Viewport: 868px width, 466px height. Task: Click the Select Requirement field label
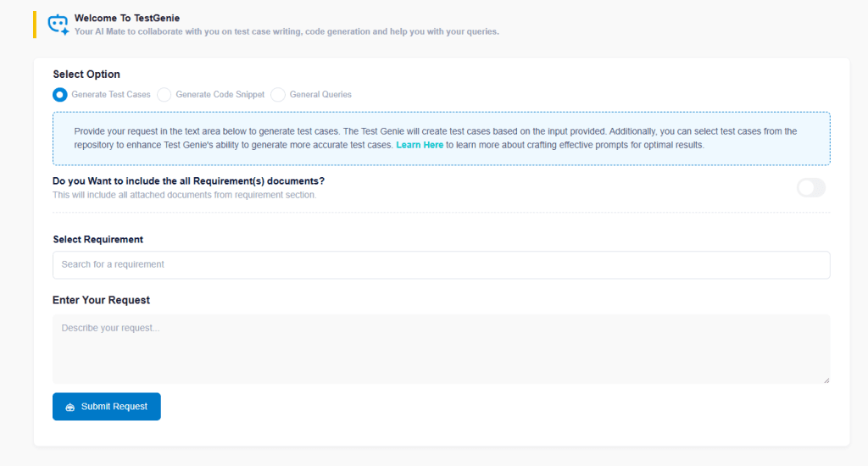coord(97,240)
